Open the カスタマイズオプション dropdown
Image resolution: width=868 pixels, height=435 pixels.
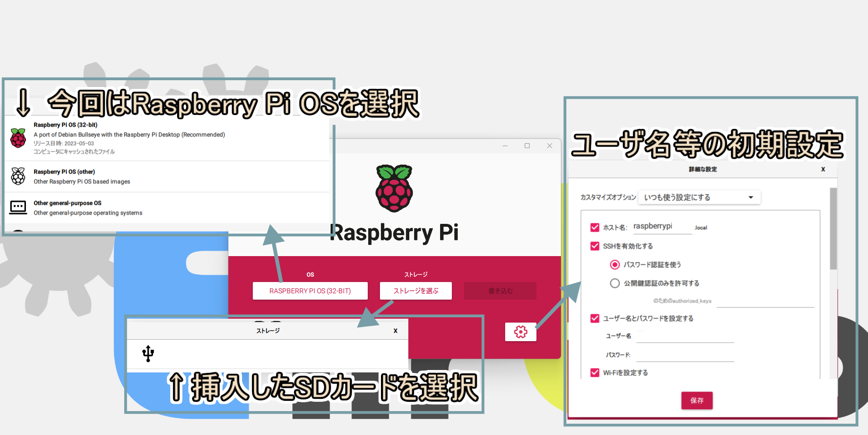(x=699, y=197)
